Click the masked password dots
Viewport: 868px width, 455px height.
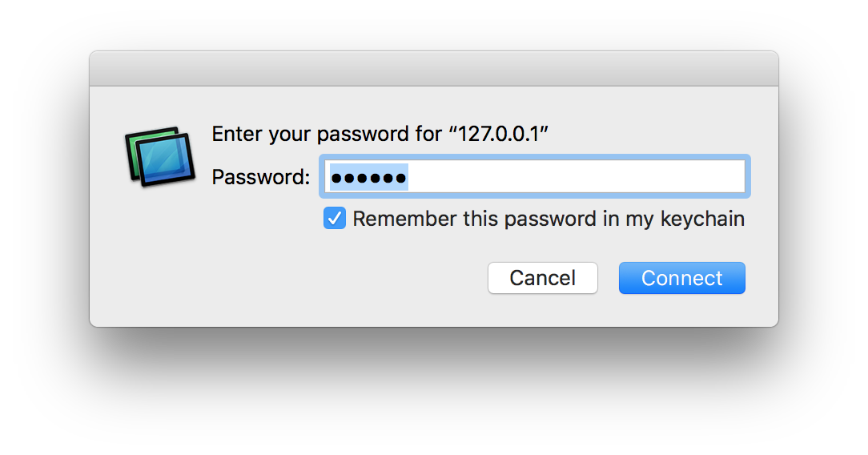coord(368,177)
